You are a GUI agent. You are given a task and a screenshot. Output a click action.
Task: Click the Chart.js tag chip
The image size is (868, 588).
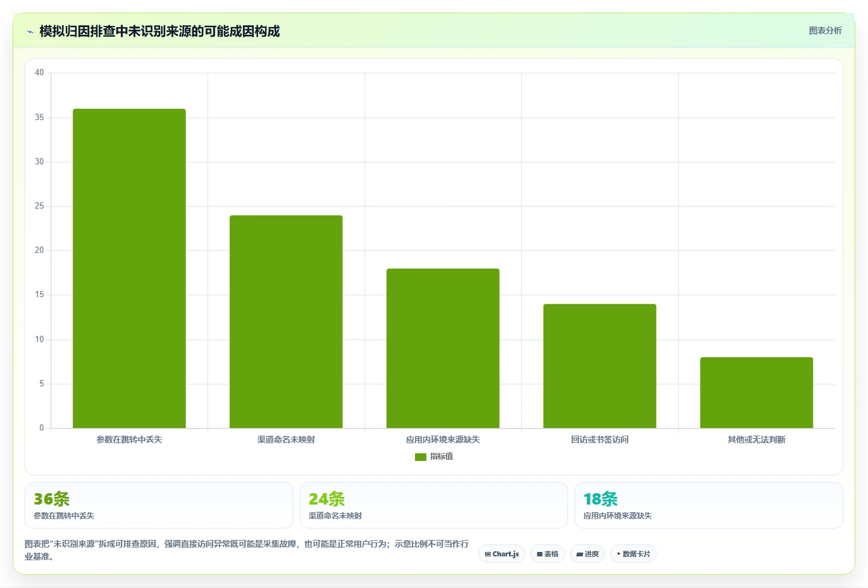click(502, 554)
